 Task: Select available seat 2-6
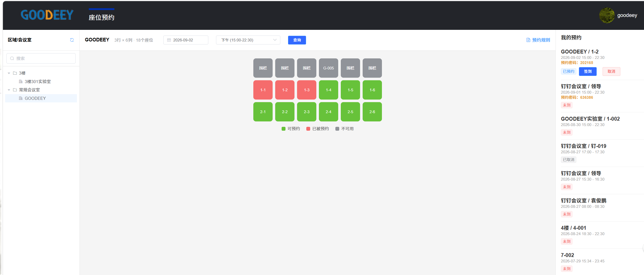pyautogui.click(x=372, y=112)
